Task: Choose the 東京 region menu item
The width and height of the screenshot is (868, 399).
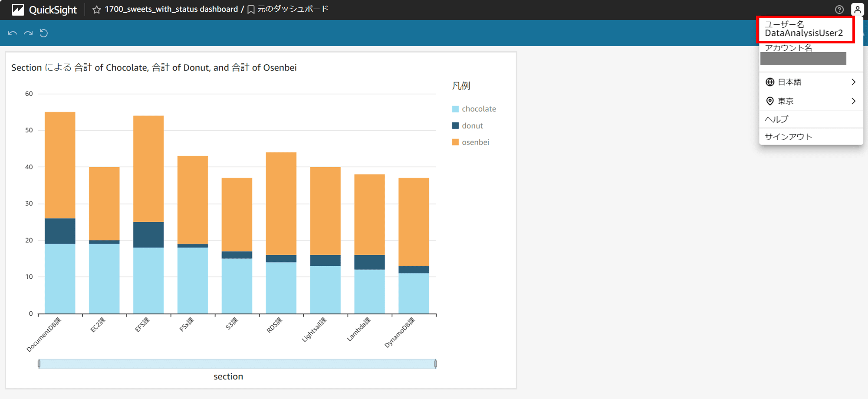Action: 811,101
